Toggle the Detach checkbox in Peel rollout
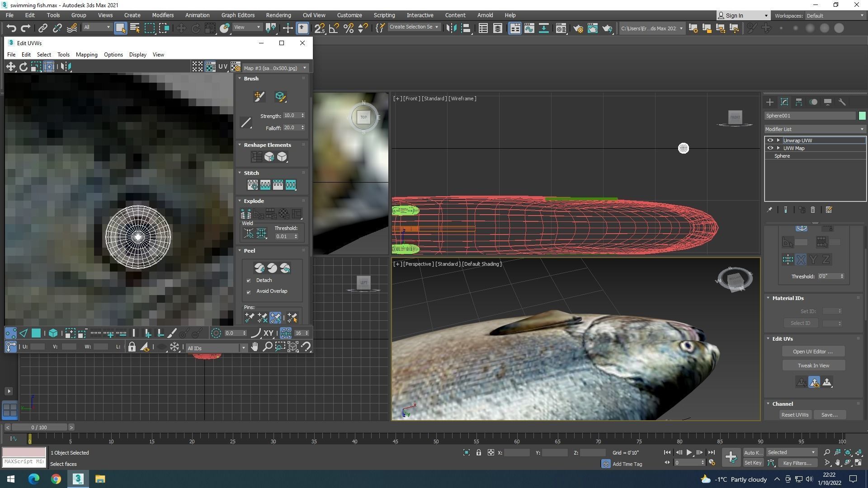Image resolution: width=868 pixels, height=488 pixels. point(248,281)
